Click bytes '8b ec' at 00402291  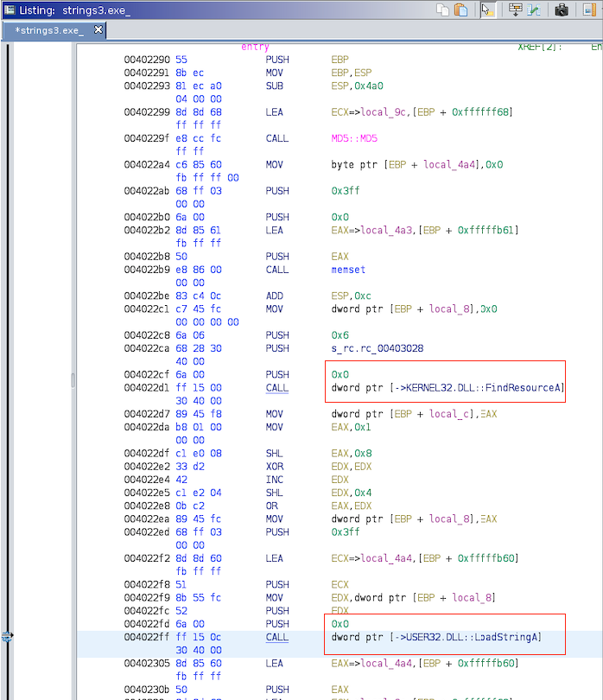click(x=190, y=73)
